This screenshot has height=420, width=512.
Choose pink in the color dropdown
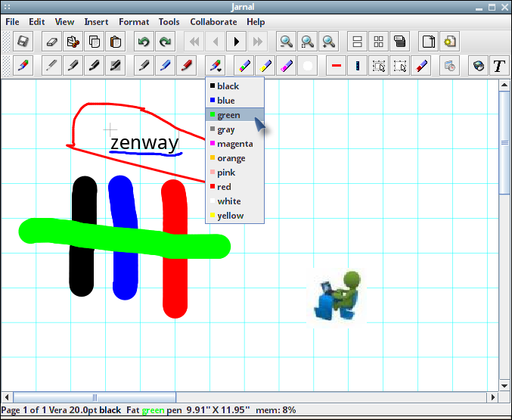[x=234, y=173]
